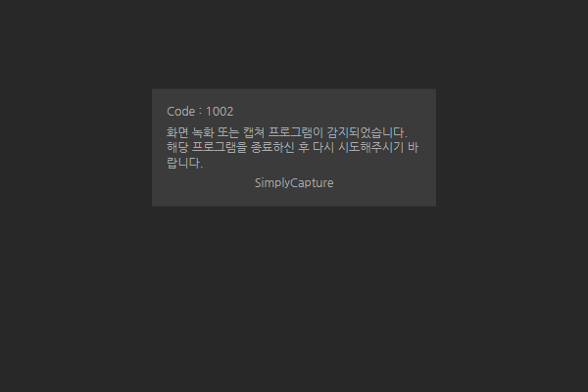Click "프로그램이" in the first message line
Image resolution: width=588 pixels, height=392 pixels.
[296, 132]
